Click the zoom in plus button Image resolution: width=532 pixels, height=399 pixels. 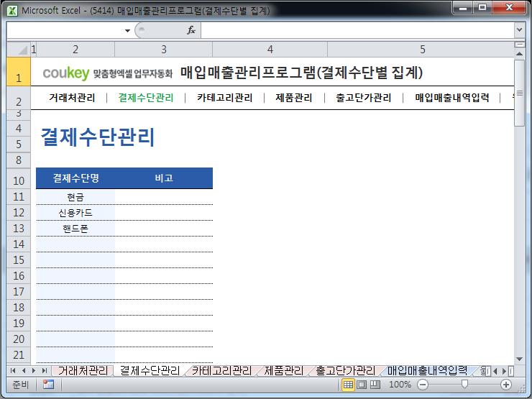pyautogui.click(x=506, y=385)
